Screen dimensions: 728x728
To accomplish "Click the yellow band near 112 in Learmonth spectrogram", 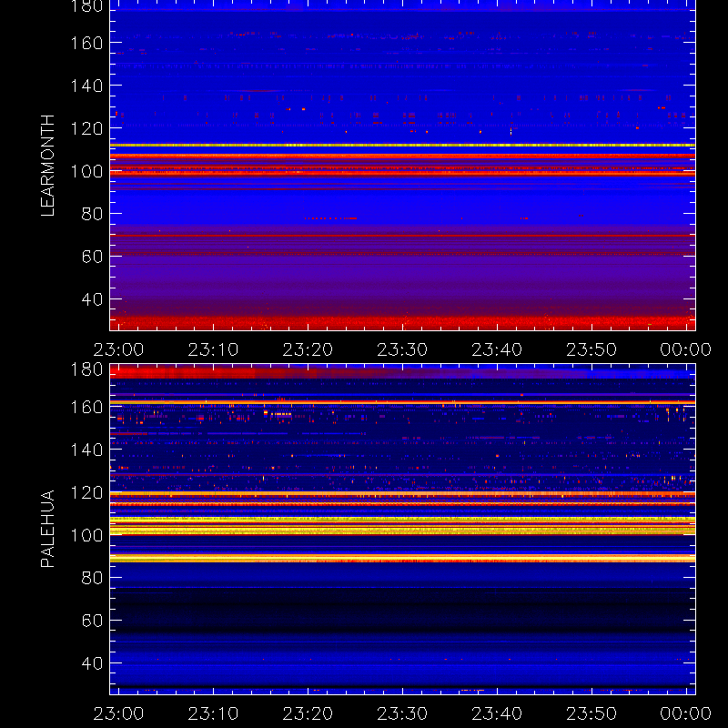I will tap(402, 146).
